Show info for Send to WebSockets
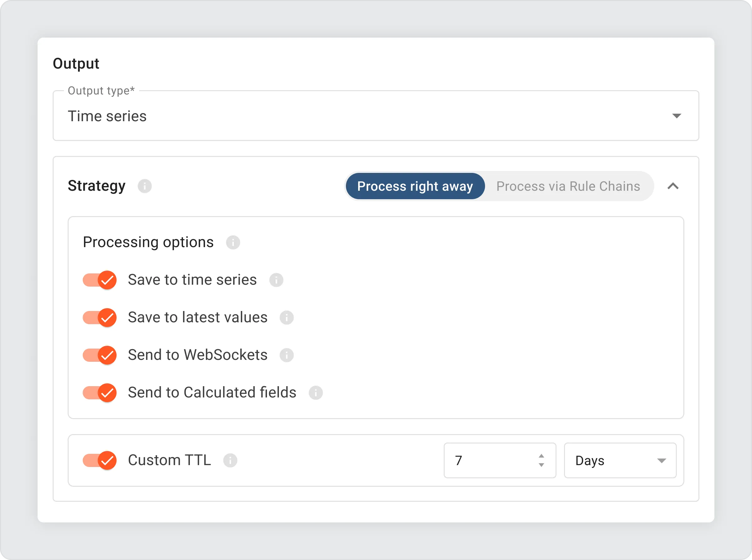Image resolution: width=752 pixels, height=560 pixels. [x=286, y=355]
